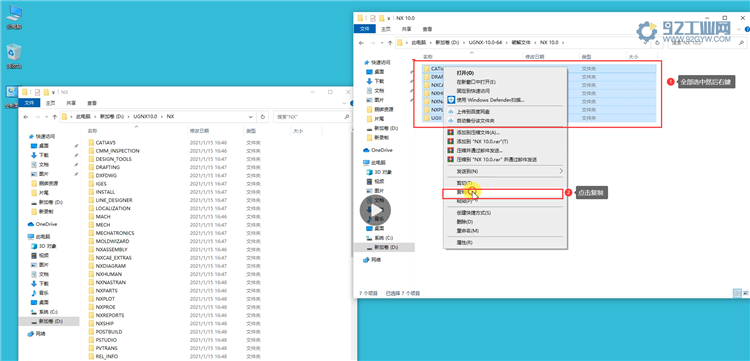Click 属性(R) in context menu

pyautogui.click(x=465, y=242)
